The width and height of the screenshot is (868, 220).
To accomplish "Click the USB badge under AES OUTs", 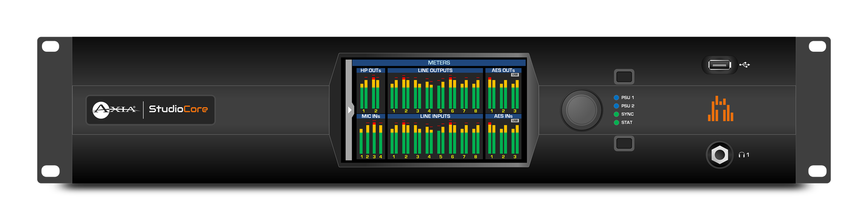I will coord(515,75).
